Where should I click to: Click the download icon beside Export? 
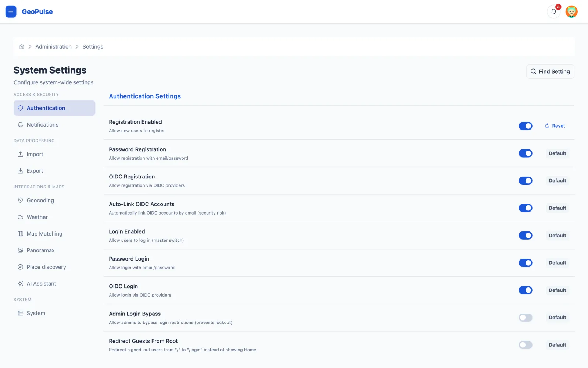21,171
